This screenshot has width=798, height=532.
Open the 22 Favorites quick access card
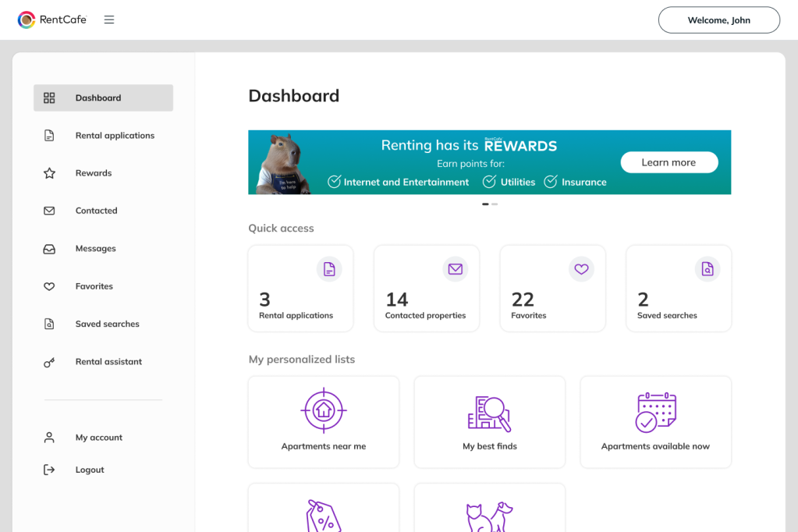click(553, 289)
